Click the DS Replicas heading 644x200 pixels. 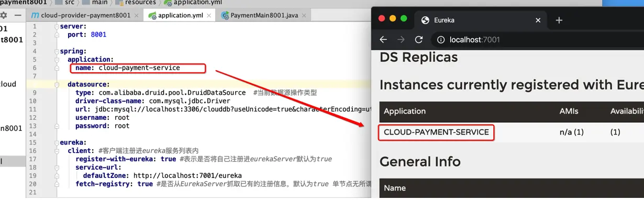418,58
